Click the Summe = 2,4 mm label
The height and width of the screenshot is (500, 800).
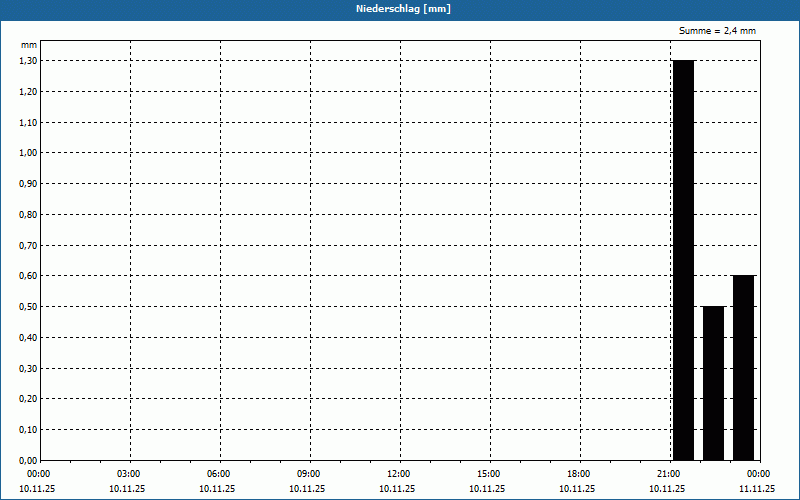pos(717,31)
